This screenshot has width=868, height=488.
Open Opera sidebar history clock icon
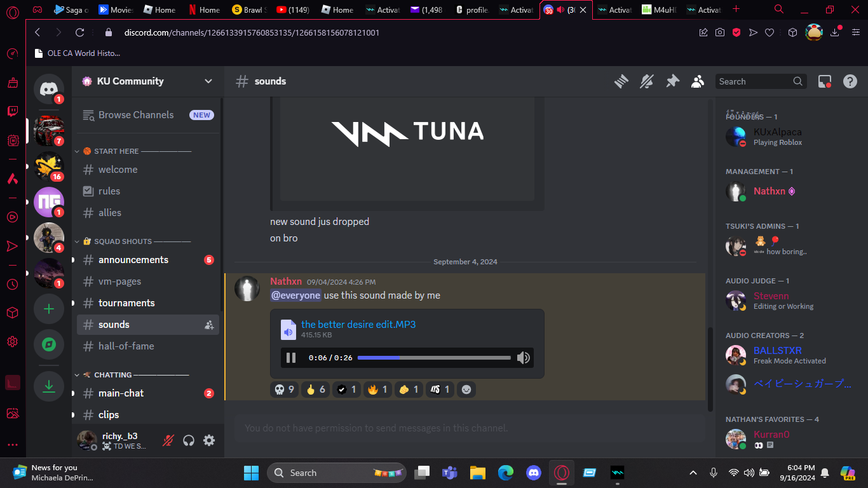point(13,285)
